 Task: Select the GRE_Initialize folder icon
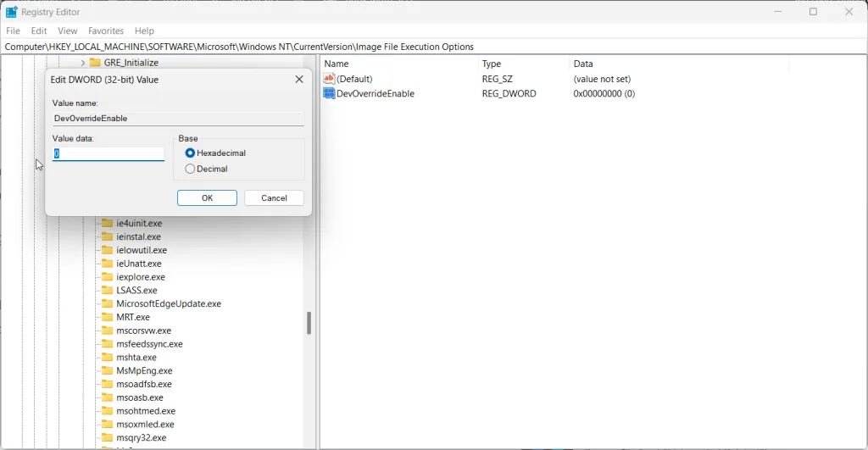pyautogui.click(x=95, y=63)
